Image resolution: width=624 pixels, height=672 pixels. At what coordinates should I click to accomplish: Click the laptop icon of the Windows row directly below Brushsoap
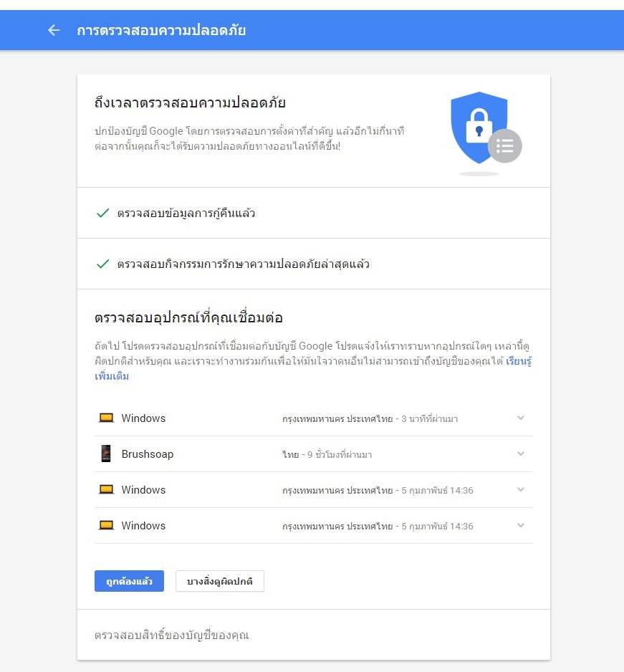coord(106,489)
